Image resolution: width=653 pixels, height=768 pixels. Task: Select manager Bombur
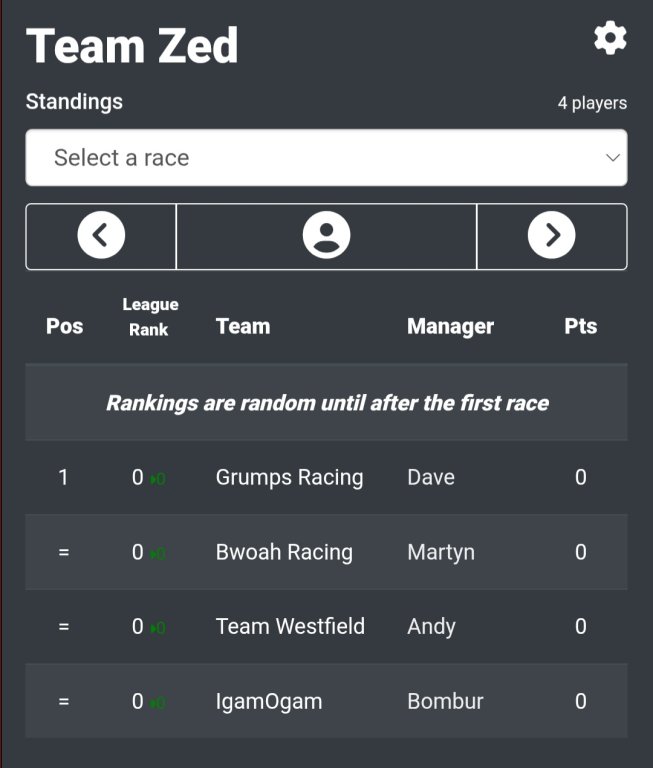(x=445, y=701)
